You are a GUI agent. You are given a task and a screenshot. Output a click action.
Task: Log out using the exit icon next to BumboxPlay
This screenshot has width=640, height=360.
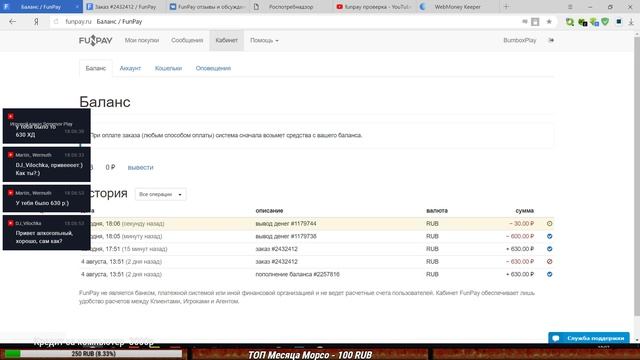(551, 40)
